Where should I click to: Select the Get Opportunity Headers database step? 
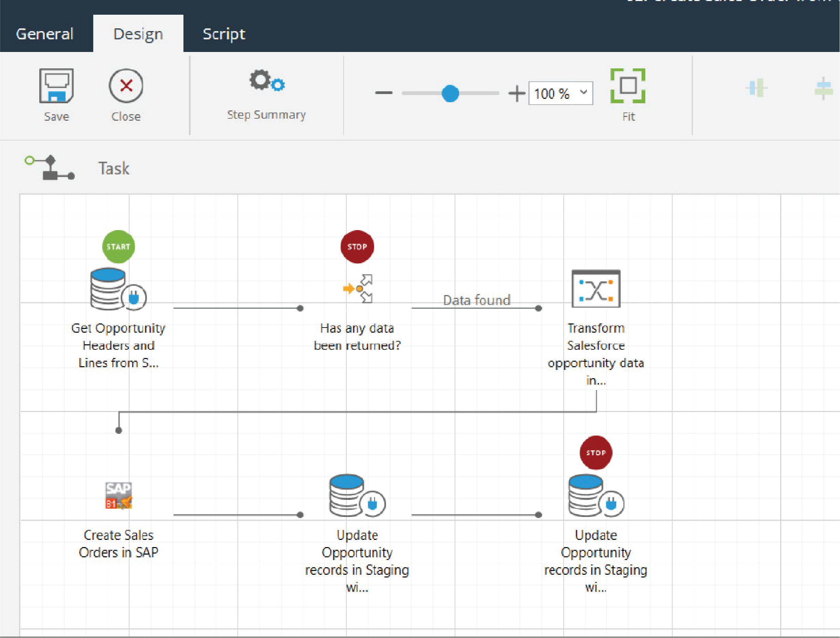click(x=118, y=289)
